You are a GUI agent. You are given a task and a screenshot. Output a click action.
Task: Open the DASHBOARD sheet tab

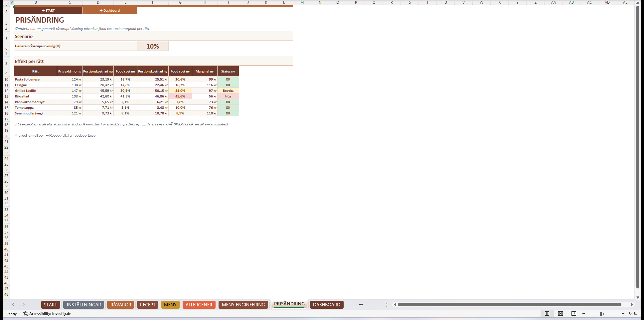pos(327,305)
